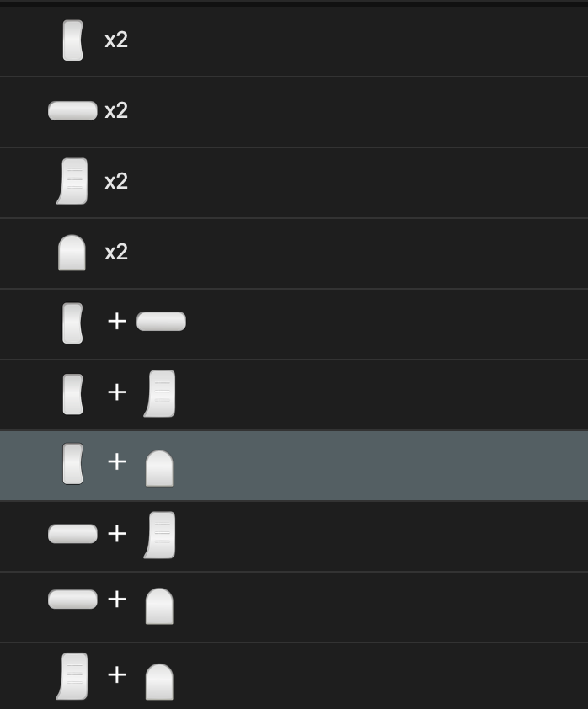Screen dimensions: 588x709
Task: Click the x2 label beside the arch shape
Action: 116,253
